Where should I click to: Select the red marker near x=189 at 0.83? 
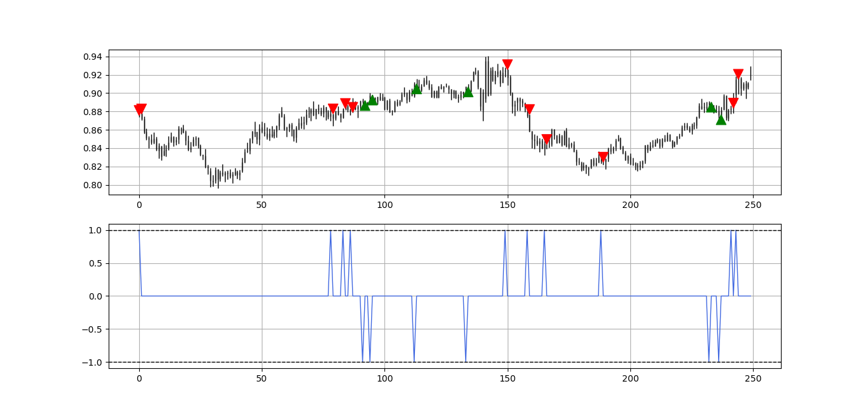pyautogui.click(x=603, y=157)
